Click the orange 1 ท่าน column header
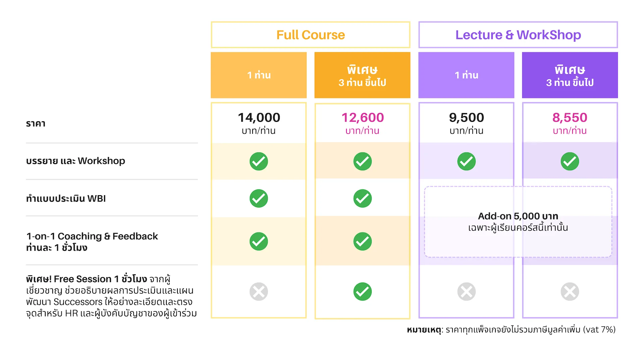 [x=259, y=75]
